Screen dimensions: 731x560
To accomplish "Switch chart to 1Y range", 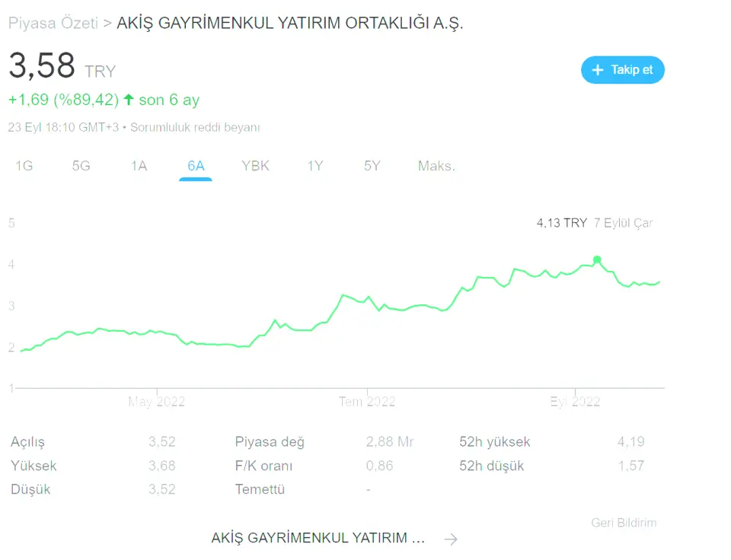I will (315, 166).
